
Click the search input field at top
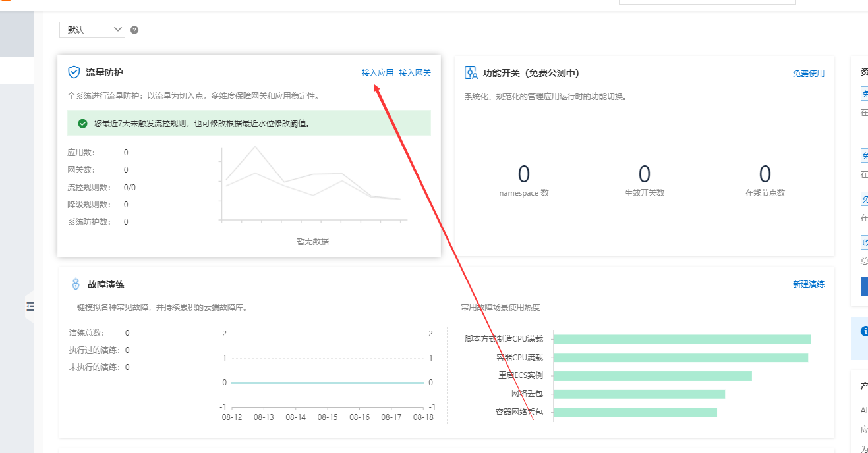point(707,2)
